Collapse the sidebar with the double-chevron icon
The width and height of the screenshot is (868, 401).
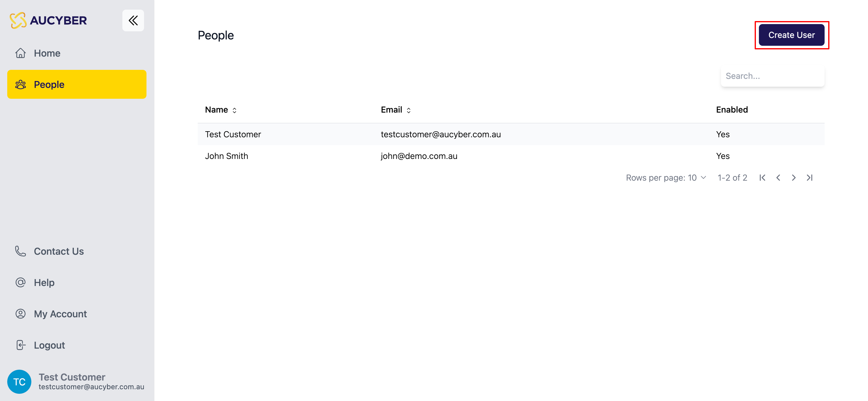pos(133,20)
